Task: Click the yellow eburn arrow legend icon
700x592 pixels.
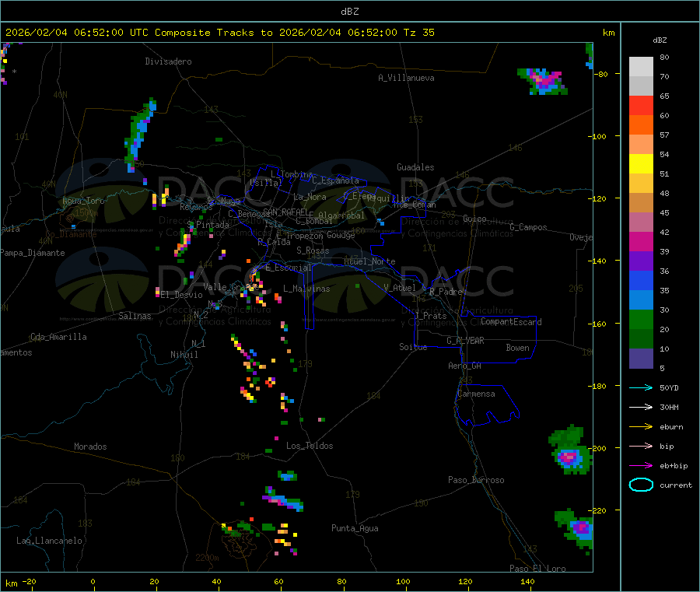Action: click(641, 427)
